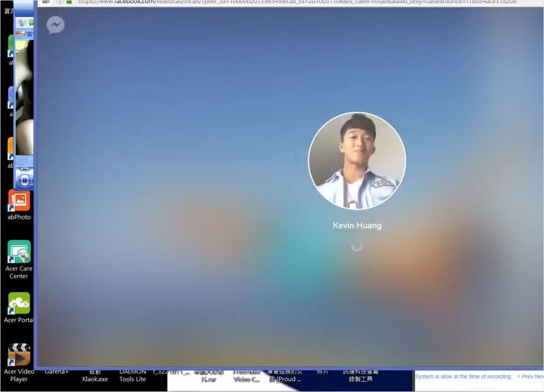
Task: Click the round icon in the small player's toolbar
Action: [x=22, y=23]
